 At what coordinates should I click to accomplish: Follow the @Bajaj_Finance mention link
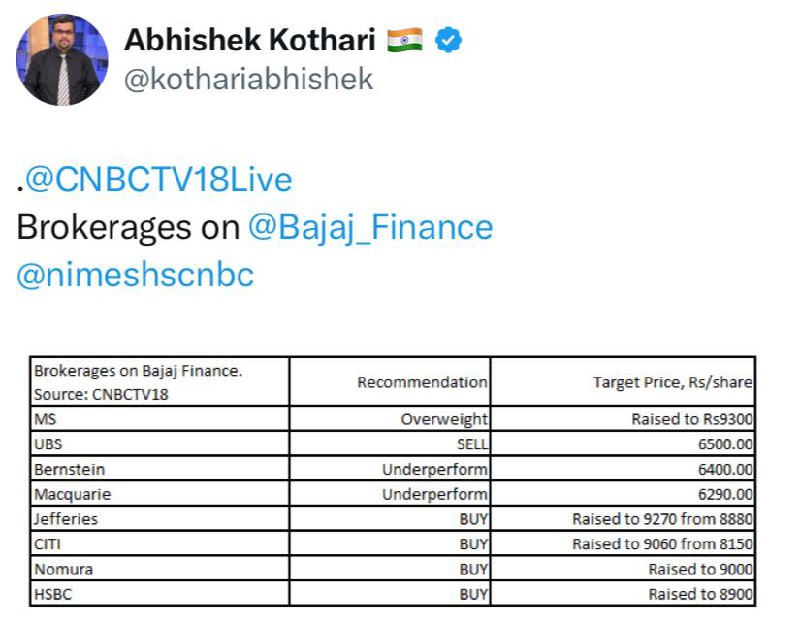point(370,228)
